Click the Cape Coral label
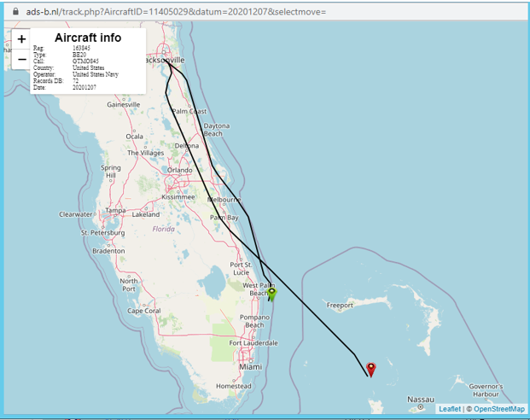530x420 pixels. (x=144, y=311)
